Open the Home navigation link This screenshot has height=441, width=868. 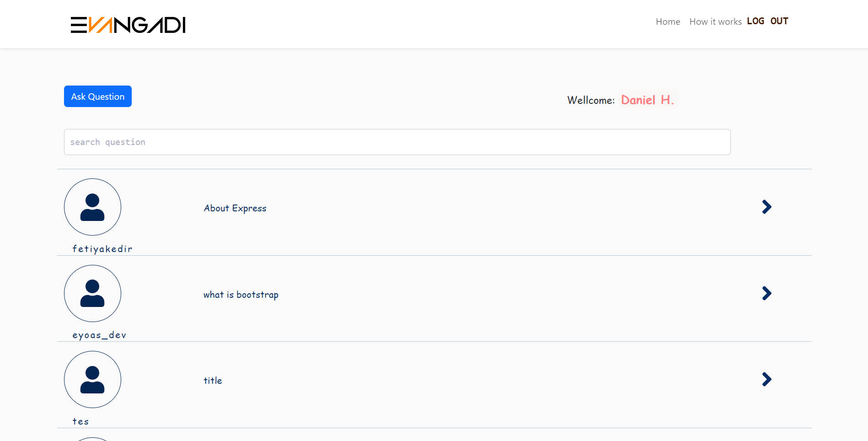(668, 22)
